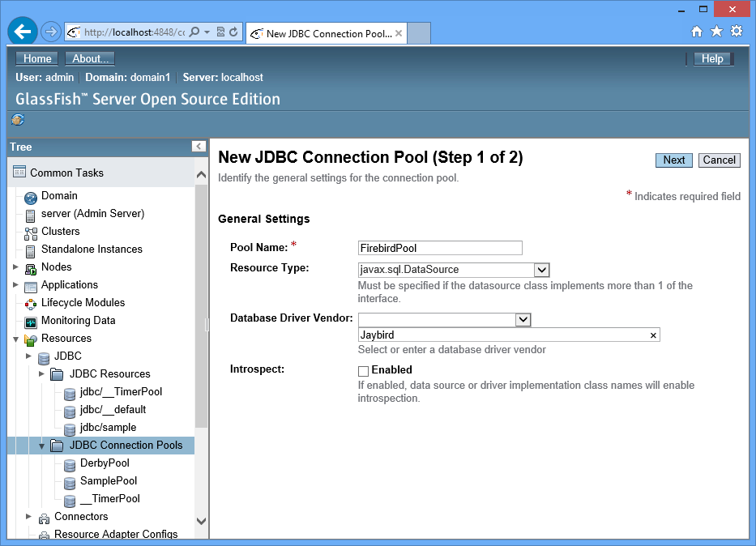Click the Monitoring Data icon
The width and height of the screenshot is (756, 546).
(30, 322)
